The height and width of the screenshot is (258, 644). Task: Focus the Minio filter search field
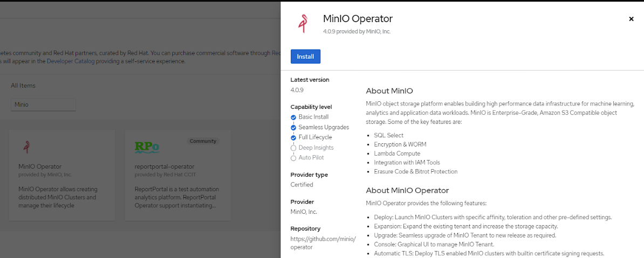(43, 104)
